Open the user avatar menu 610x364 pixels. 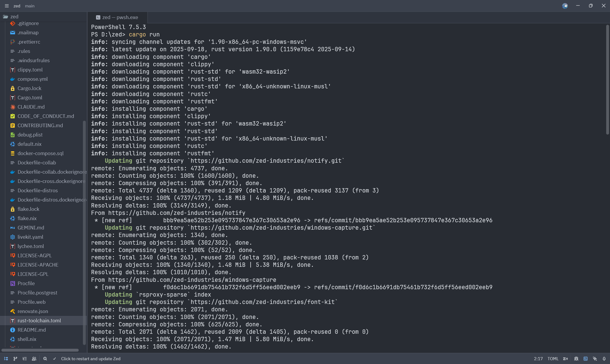[565, 6]
